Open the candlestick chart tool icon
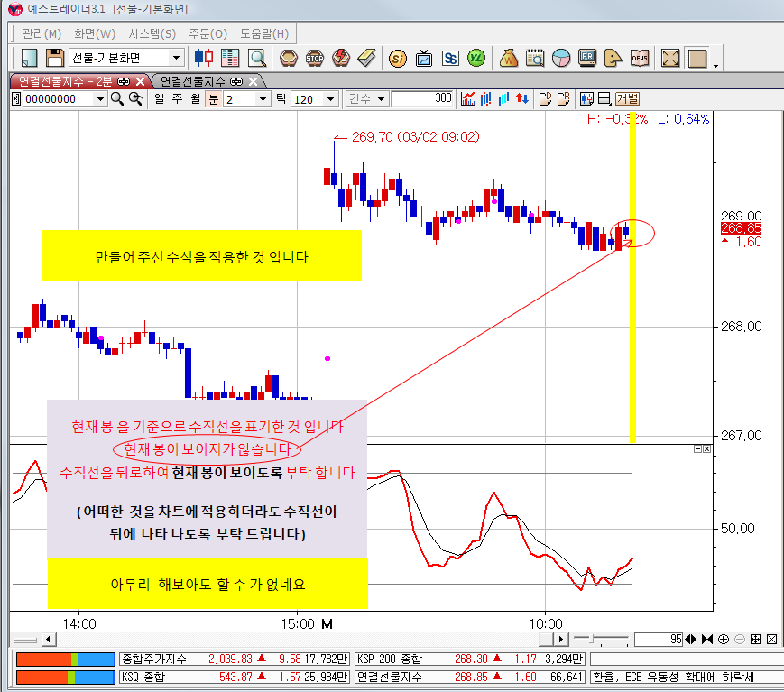Image resolution: width=784 pixels, height=692 pixels. point(205,58)
